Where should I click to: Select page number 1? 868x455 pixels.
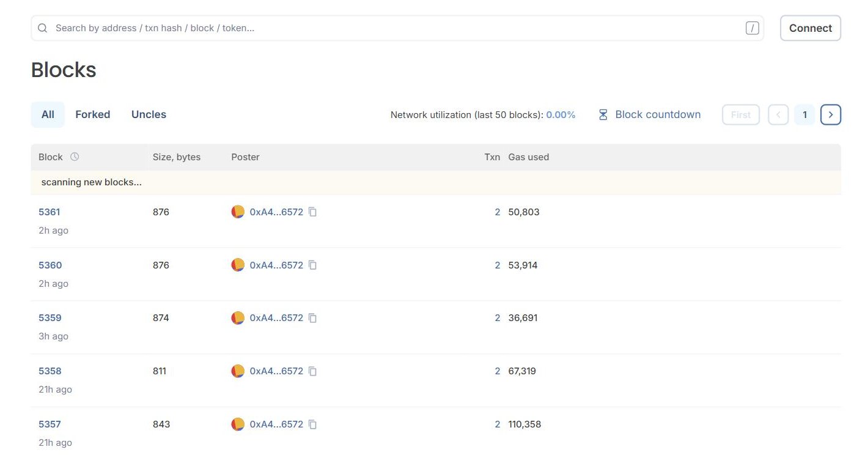[x=804, y=114]
